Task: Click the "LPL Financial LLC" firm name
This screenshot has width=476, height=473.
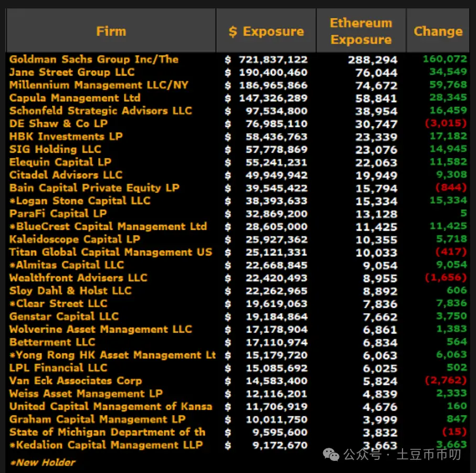Action: click(x=58, y=368)
